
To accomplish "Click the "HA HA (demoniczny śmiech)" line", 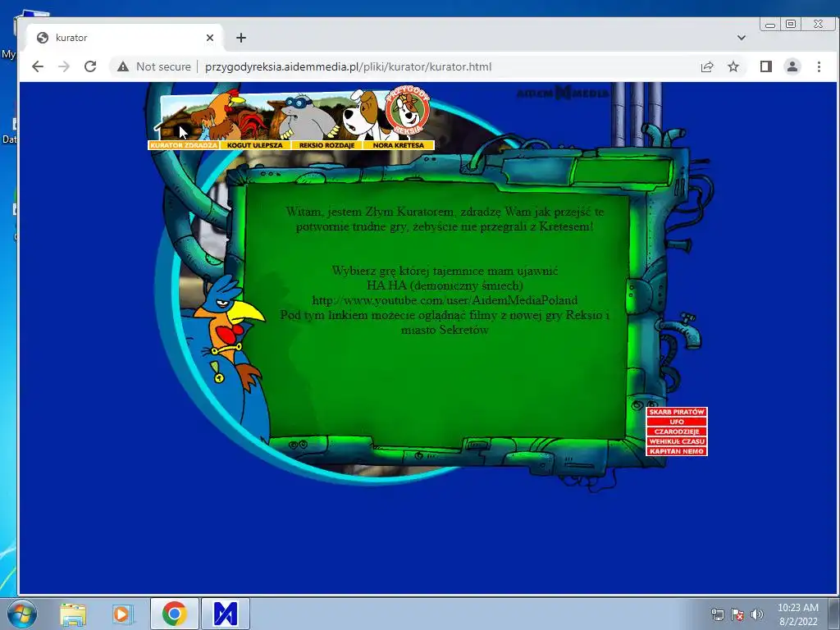I will (445, 285).
